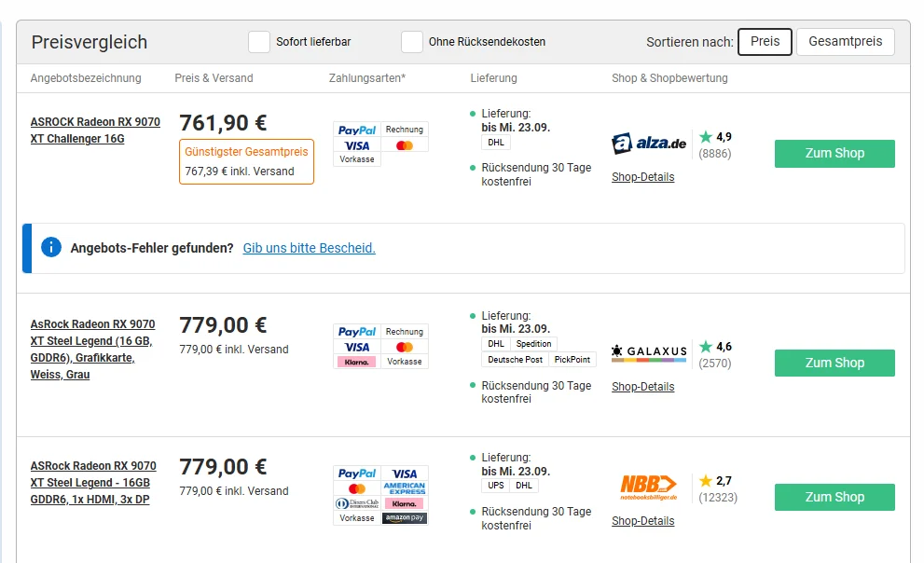The height and width of the screenshot is (563, 924).
Task: Click the blue info icon in the notice
Action: pyautogui.click(x=51, y=247)
